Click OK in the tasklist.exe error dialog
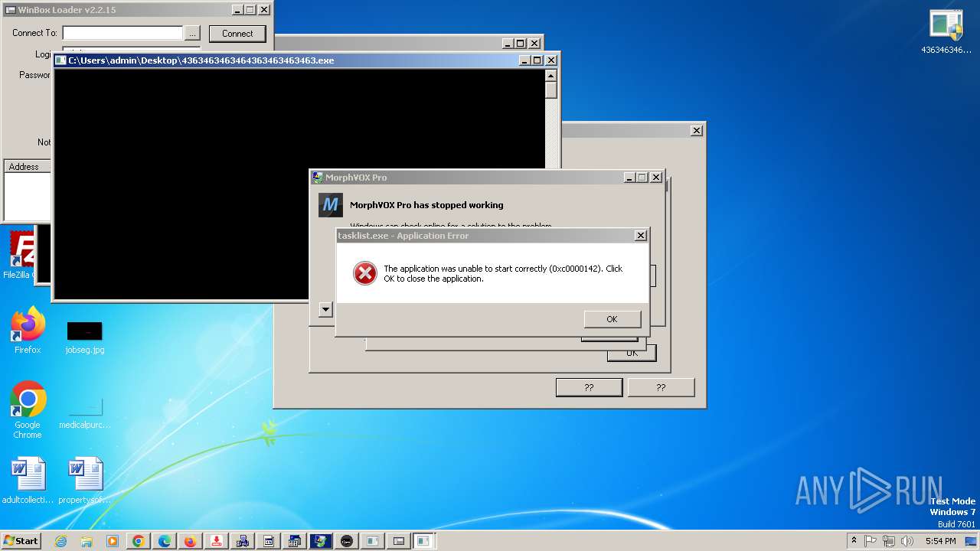Image resolution: width=980 pixels, height=551 pixels. point(612,319)
